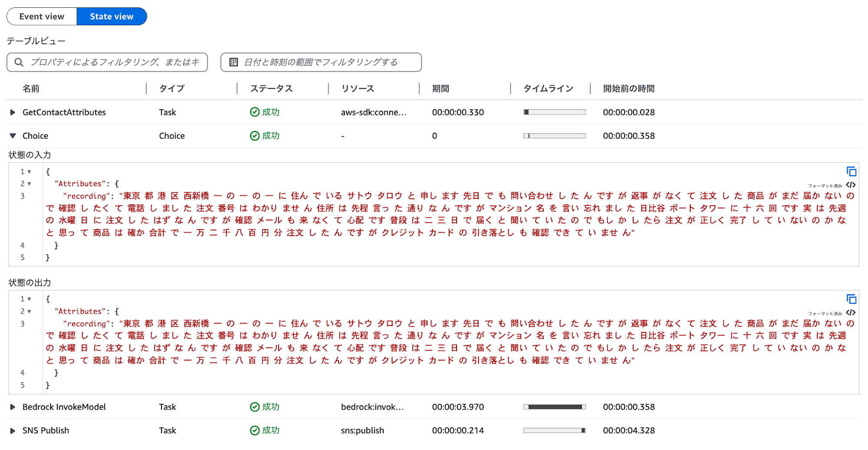The height and width of the screenshot is (450, 868).
Task: Click duration 00:00:00.330
Action: [x=458, y=112]
